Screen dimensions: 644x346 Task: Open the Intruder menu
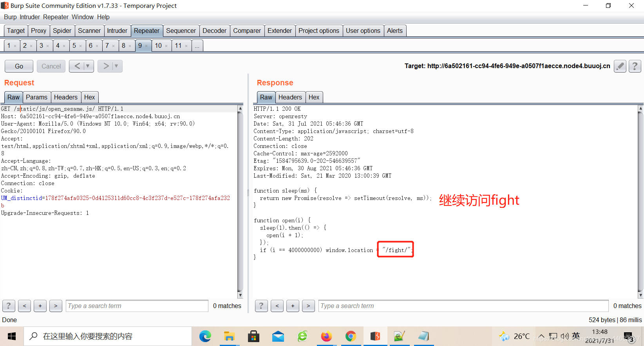point(30,17)
